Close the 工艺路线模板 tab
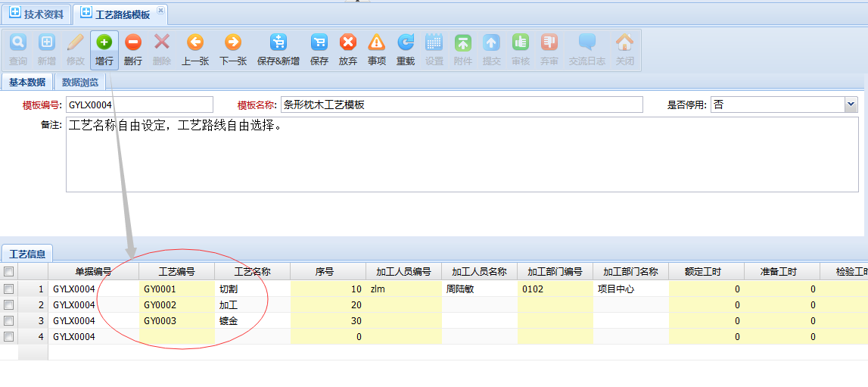 (x=160, y=11)
